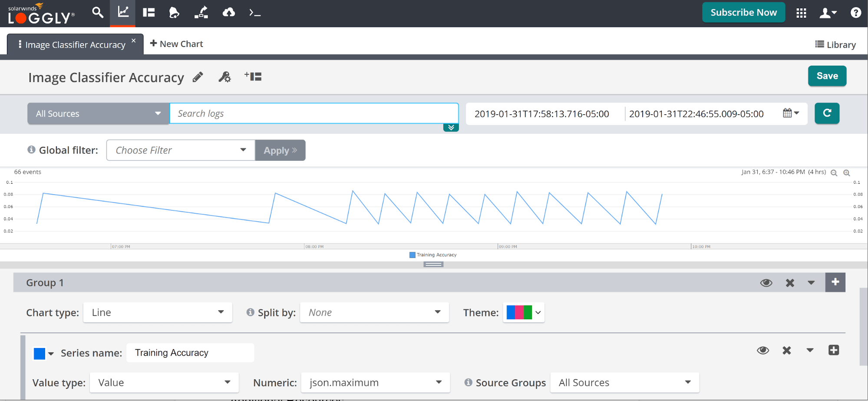Open the Theme color swatch picker
Image resolution: width=868 pixels, height=401 pixels.
523,312
